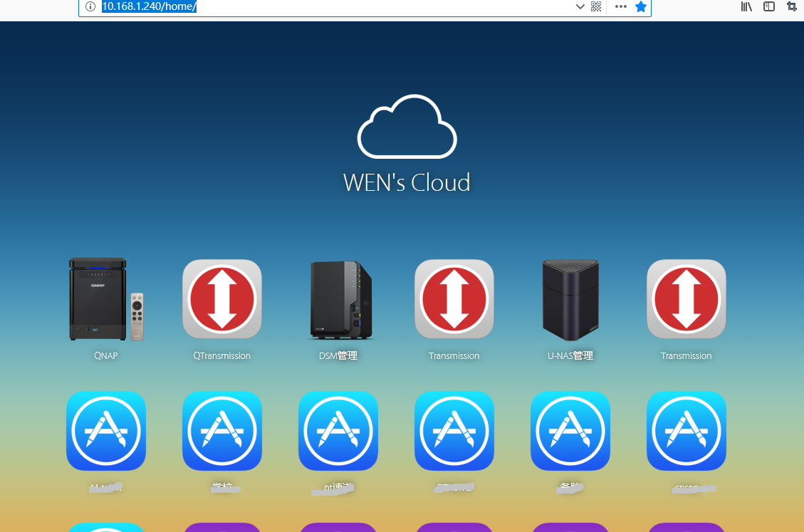Image resolution: width=804 pixels, height=532 pixels.
Task: Click App Store icon below QNAP
Action: coord(105,431)
